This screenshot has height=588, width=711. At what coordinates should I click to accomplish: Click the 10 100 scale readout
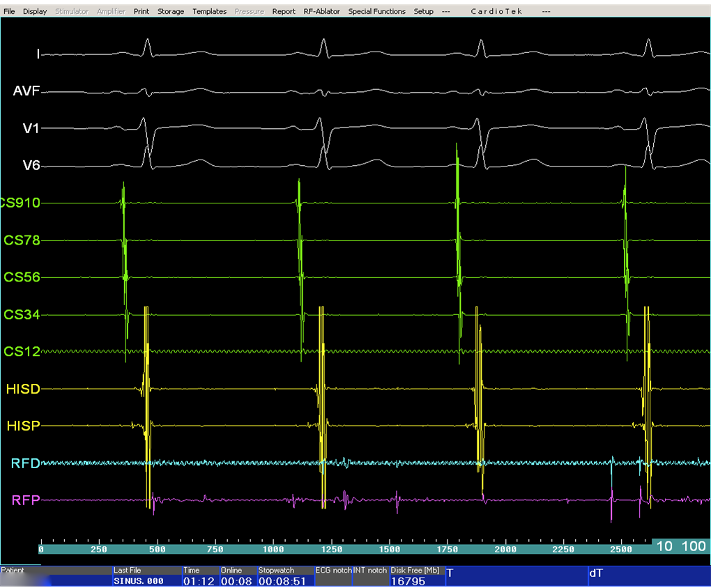681,546
